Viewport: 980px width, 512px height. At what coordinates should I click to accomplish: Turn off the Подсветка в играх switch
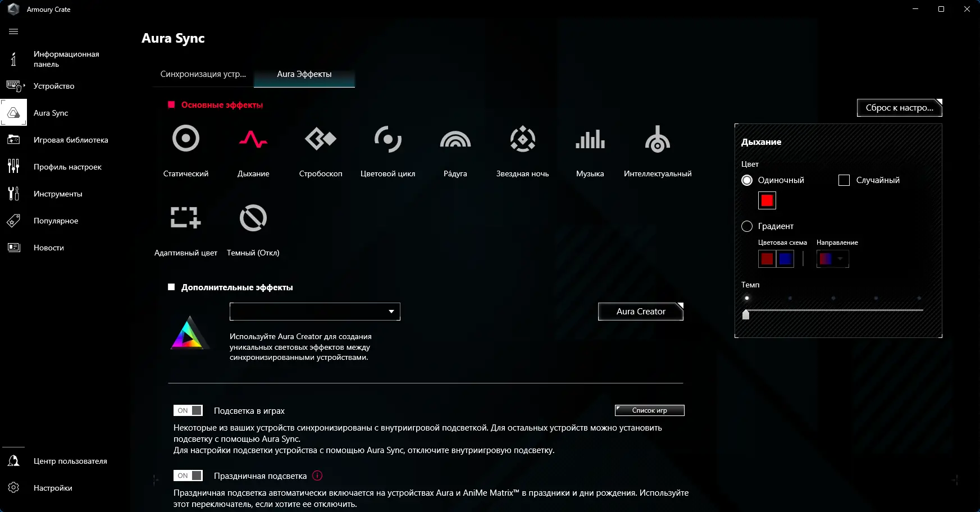pos(188,410)
